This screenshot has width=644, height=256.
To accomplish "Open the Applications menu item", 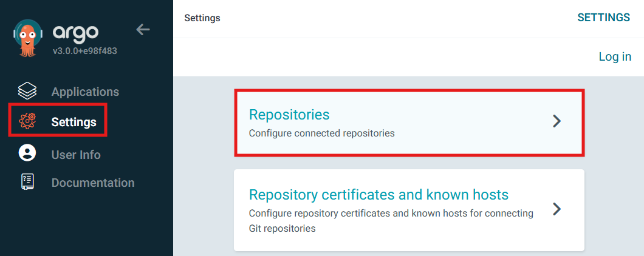I will point(85,92).
